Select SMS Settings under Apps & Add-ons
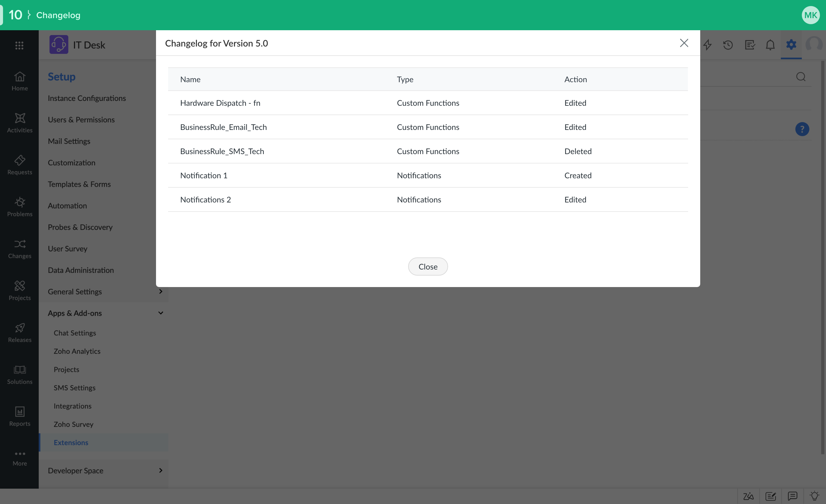The height and width of the screenshot is (504, 826). pyautogui.click(x=74, y=387)
